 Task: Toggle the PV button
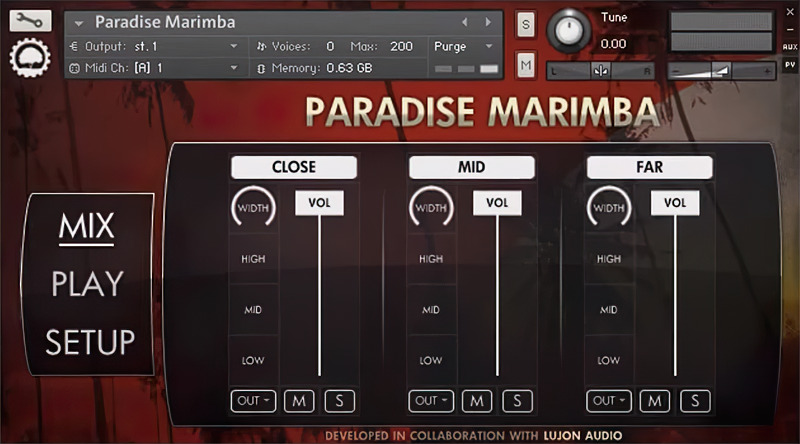pos(790,65)
